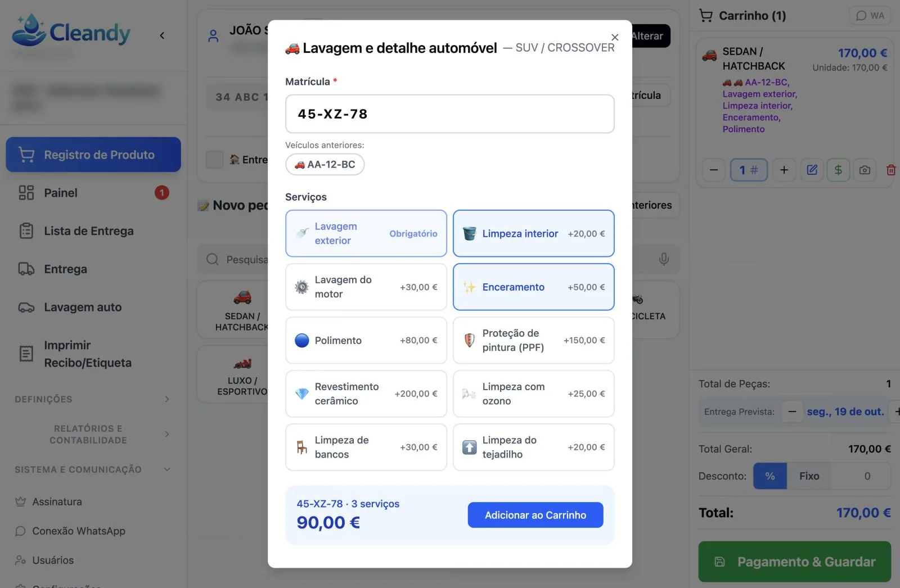Delete the cart item with trash icon
This screenshot has width=900, height=588.
891,170
